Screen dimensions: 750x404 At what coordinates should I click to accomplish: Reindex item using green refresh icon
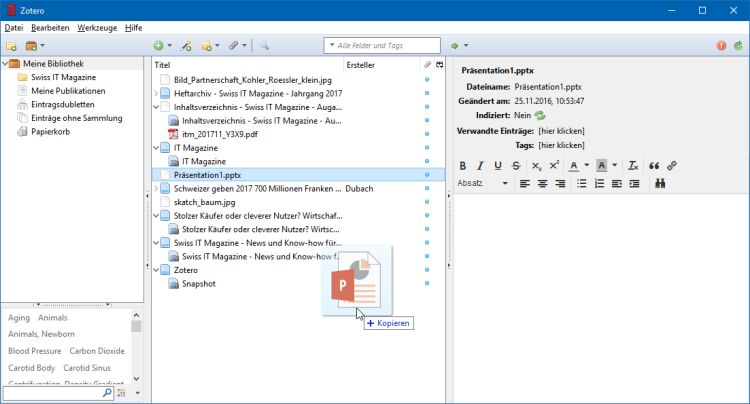tap(540, 116)
